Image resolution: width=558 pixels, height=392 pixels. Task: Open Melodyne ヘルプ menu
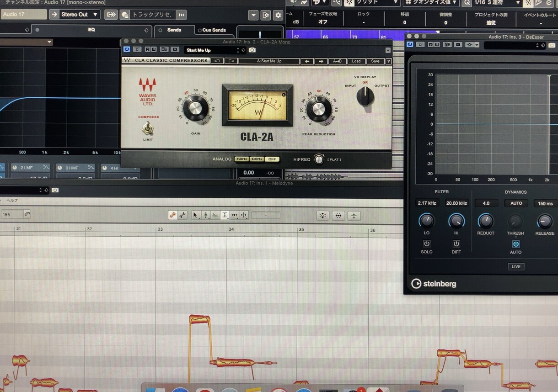(11, 200)
